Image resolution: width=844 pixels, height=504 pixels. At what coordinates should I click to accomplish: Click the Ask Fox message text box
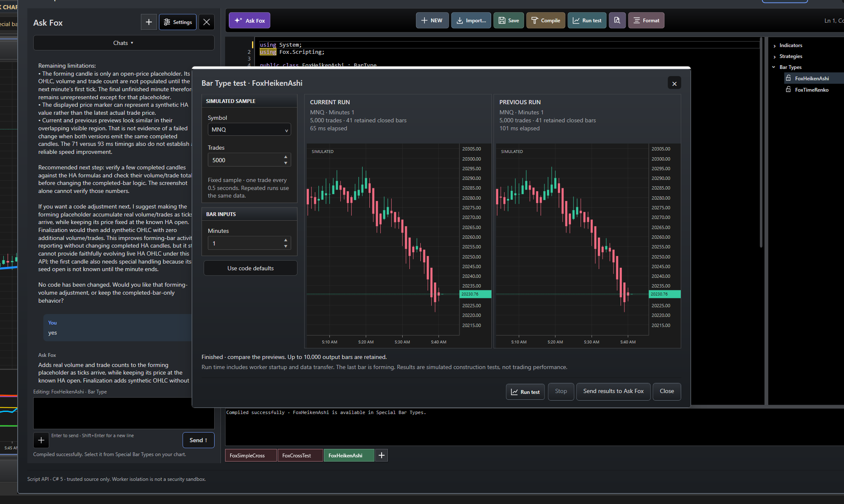(x=123, y=413)
